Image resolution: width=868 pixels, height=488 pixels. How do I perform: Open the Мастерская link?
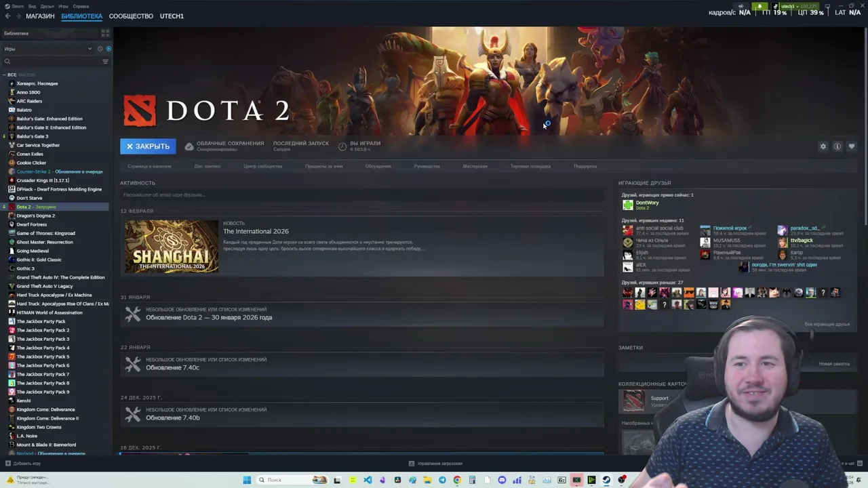pyautogui.click(x=475, y=166)
